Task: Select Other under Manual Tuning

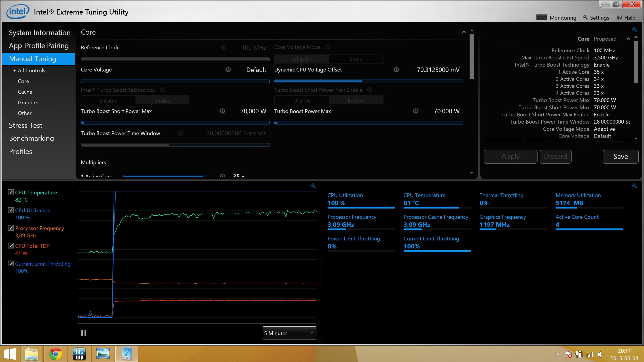Action: (x=25, y=113)
